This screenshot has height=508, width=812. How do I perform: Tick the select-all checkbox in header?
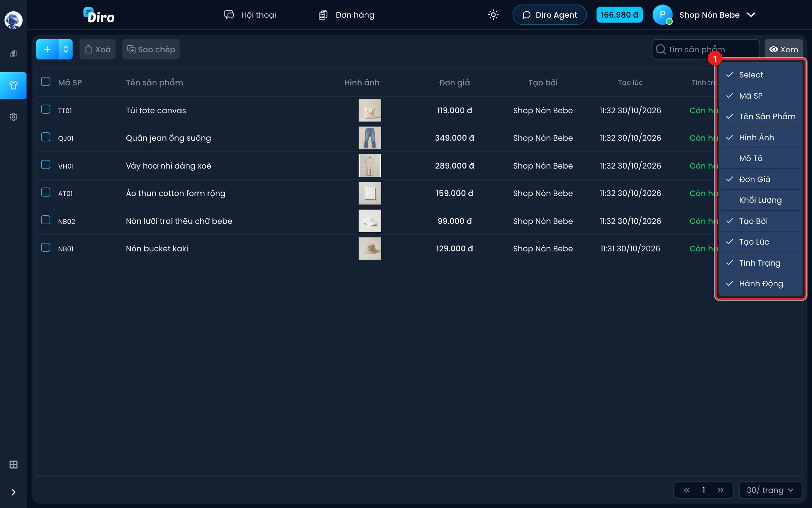[45, 82]
